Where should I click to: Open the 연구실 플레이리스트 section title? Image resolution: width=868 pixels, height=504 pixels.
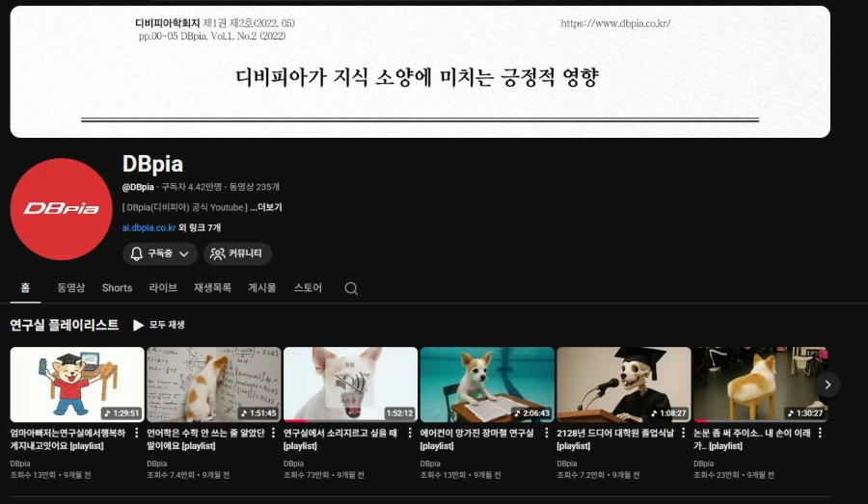pos(65,325)
